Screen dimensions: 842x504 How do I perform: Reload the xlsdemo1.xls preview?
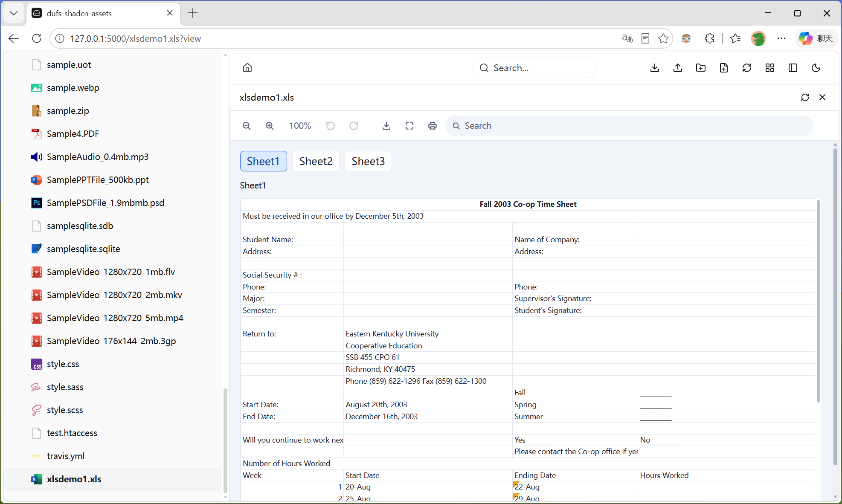click(x=805, y=98)
